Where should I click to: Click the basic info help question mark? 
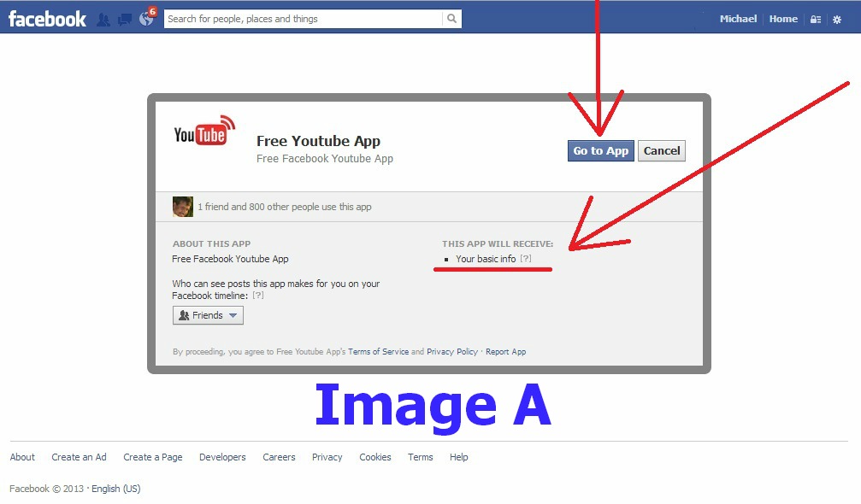pos(526,258)
